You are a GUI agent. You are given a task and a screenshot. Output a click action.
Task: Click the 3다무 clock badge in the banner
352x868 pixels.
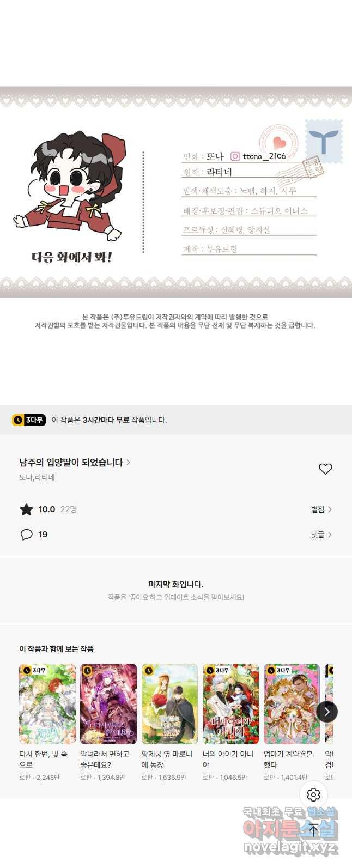29,420
